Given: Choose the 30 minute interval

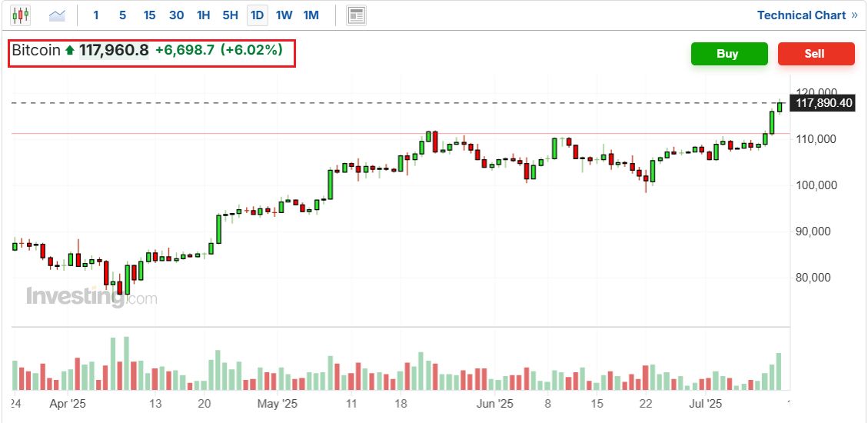Looking at the screenshot, I should [176, 15].
